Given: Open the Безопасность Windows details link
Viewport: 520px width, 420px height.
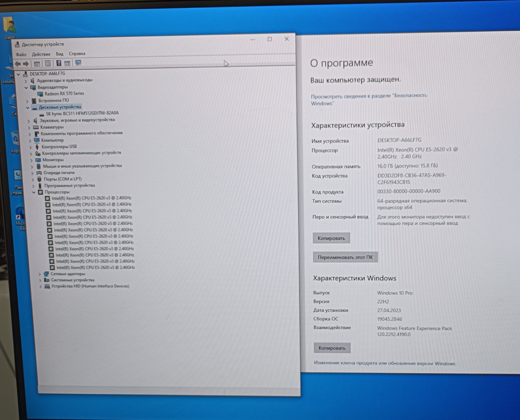Looking at the screenshot, I should point(369,100).
